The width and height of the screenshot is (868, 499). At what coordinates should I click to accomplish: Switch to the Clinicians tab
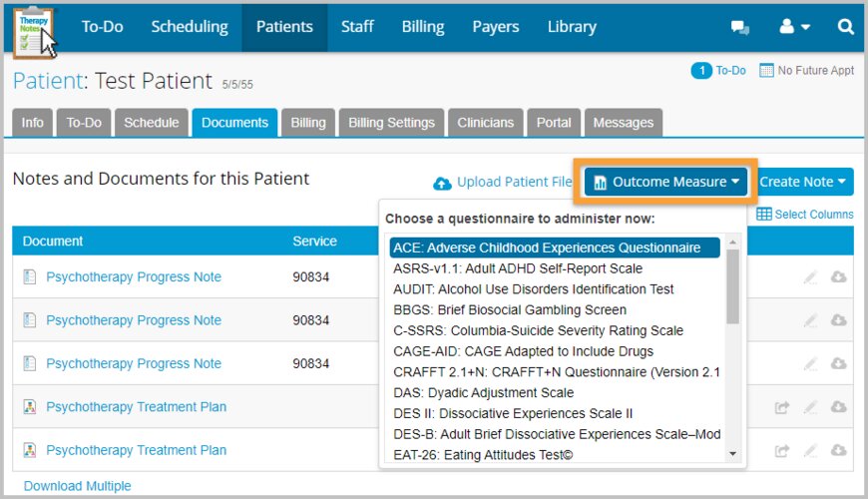pos(485,123)
